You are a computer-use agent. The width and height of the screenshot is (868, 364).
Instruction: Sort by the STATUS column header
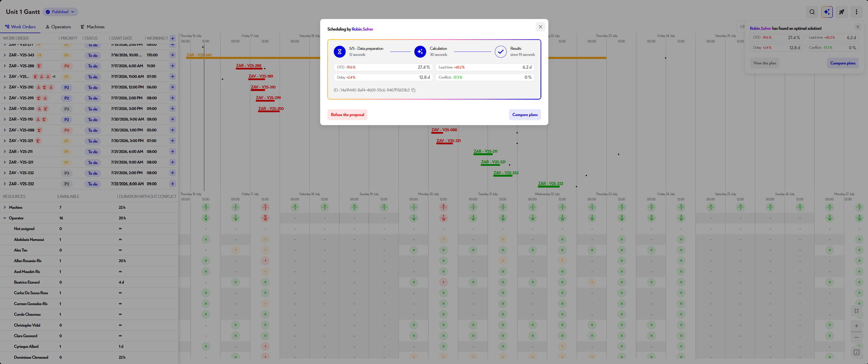point(91,38)
